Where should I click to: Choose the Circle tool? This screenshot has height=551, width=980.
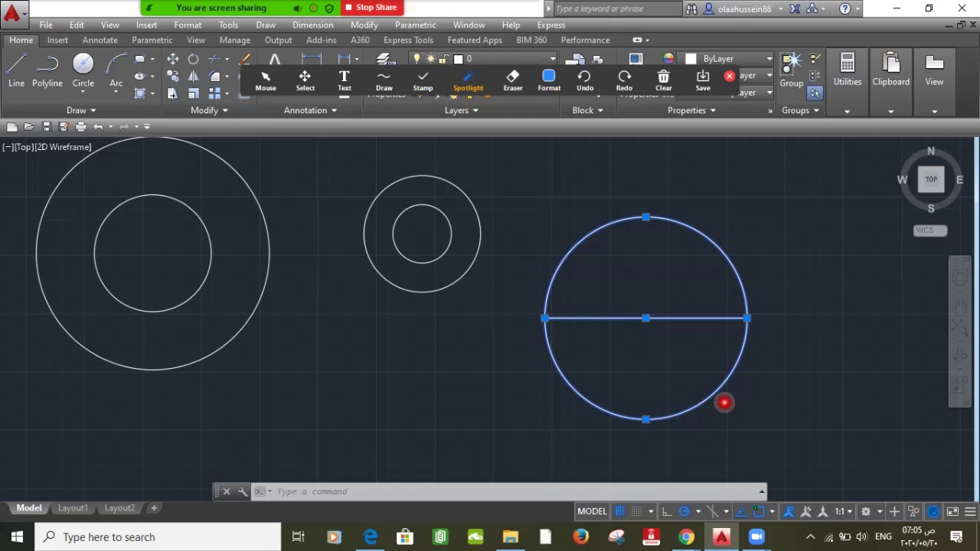tap(83, 70)
